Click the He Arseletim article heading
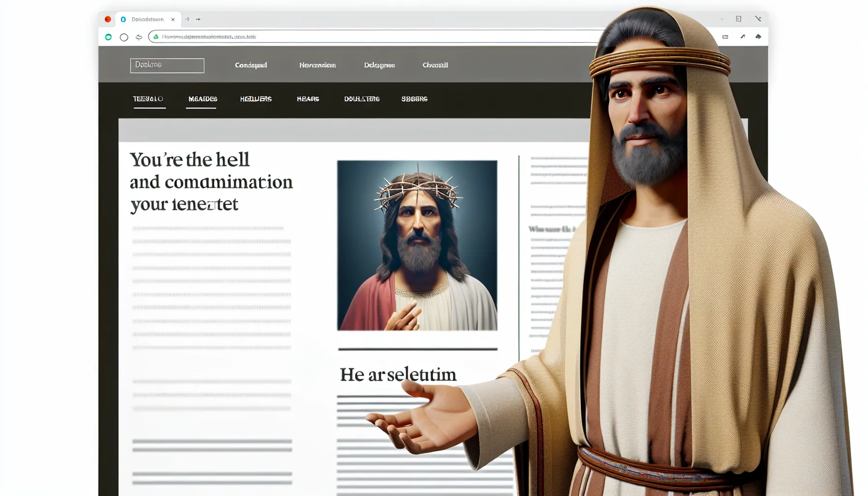 pos(398,373)
